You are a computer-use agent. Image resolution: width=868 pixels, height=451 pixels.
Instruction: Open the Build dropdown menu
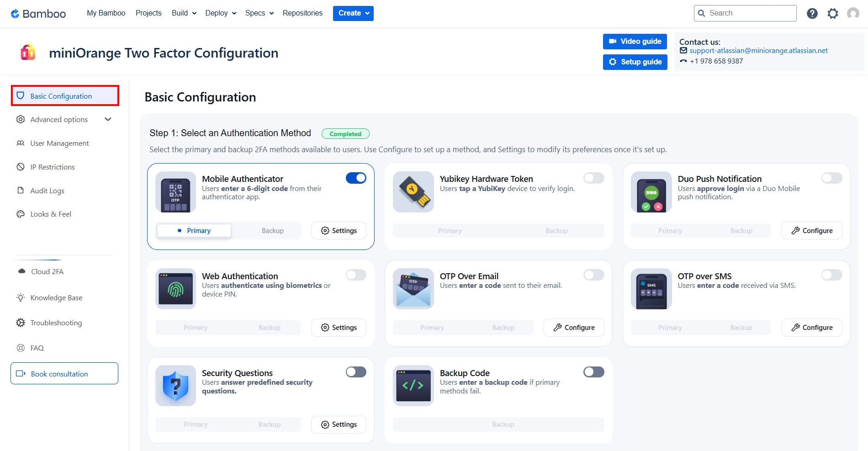point(184,13)
